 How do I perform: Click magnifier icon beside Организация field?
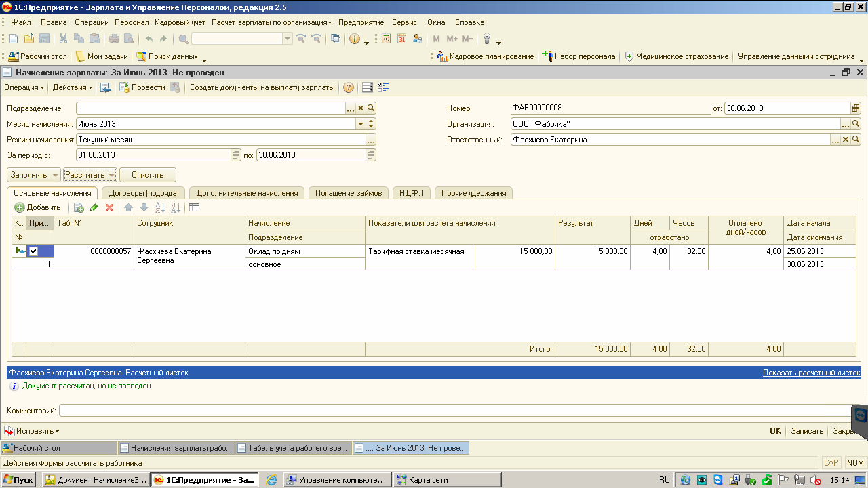(856, 124)
